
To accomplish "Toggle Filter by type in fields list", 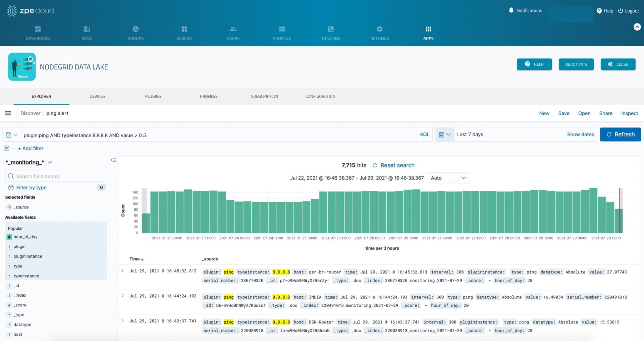I will (31, 188).
